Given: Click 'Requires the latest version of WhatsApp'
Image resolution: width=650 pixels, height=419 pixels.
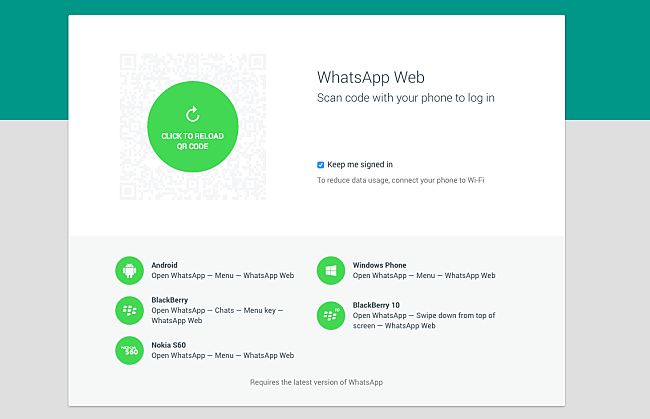Looking at the screenshot, I should (x=316, y=382).
